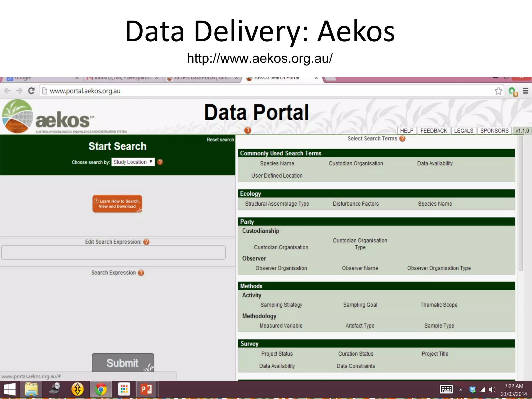
Task: Select Thematic Scope search term
Action: tap(439, 305)
